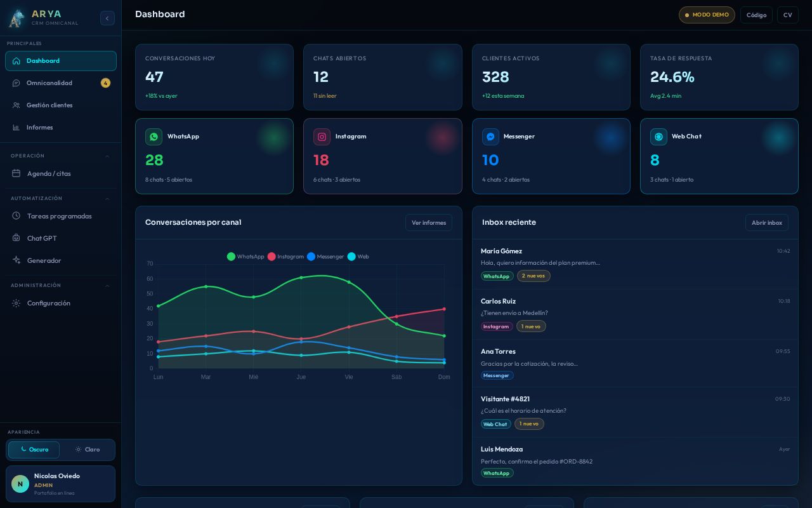Click the Gestión clientes people icon
The height and width of the screenshot is (508, 812).
click(16, 105)
